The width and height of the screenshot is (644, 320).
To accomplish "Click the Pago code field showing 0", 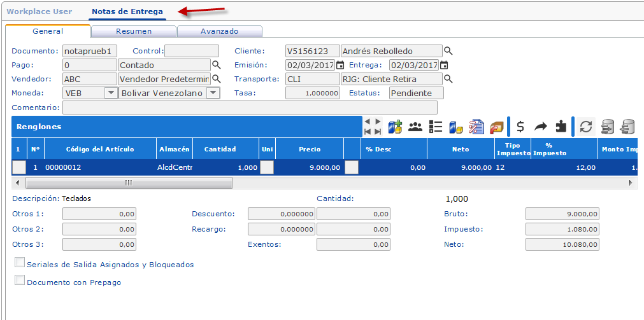I will click(x=90, y=66).
